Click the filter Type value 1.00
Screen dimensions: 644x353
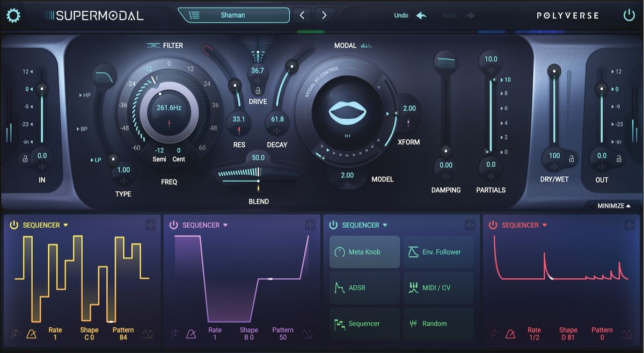tap(123, 170)
